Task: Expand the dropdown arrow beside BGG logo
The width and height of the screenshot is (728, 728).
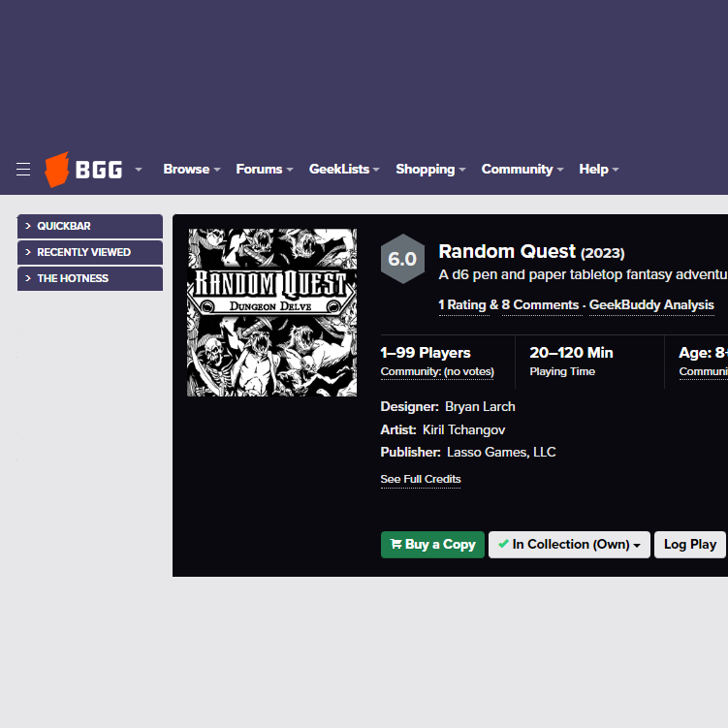Action: point(139,170)
